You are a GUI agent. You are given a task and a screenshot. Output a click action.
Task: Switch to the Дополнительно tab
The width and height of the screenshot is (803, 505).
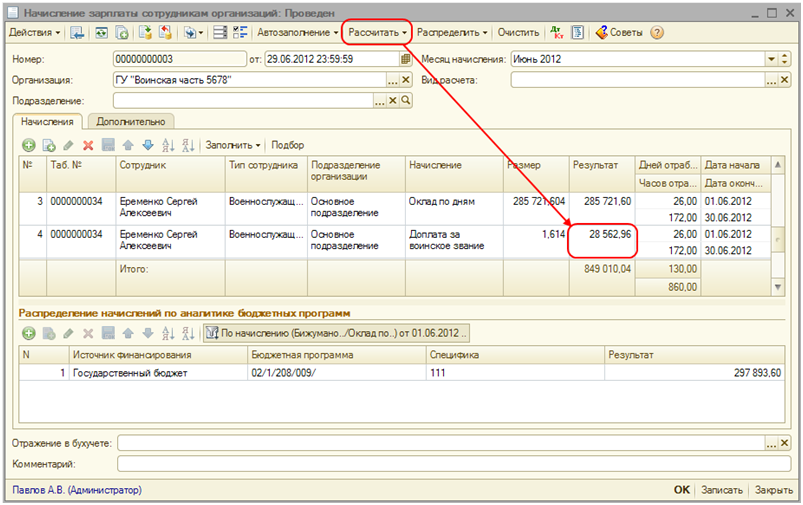tap(132, 121)
